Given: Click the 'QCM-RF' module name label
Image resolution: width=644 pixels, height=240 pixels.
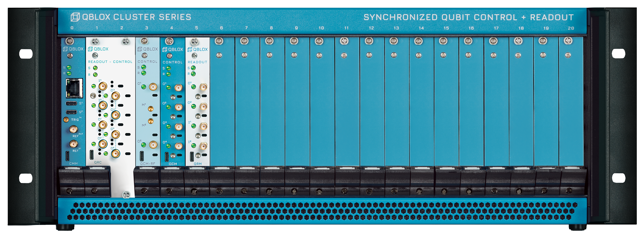Looking at the screenshot, I should pyautogui.click(x=148, y=164).
